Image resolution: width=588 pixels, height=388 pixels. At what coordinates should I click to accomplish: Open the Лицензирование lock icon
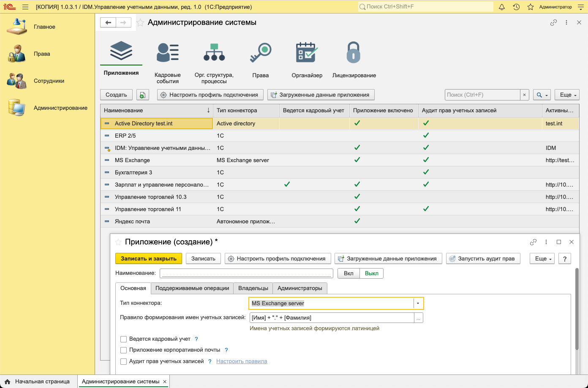[354, 52]
